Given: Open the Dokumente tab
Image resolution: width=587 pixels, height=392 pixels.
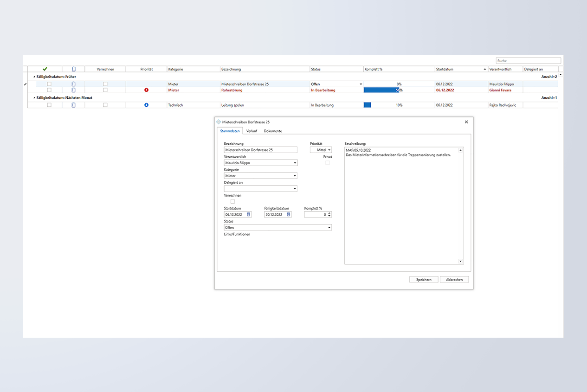Looking at the screenshot, I should pos(273,131).
